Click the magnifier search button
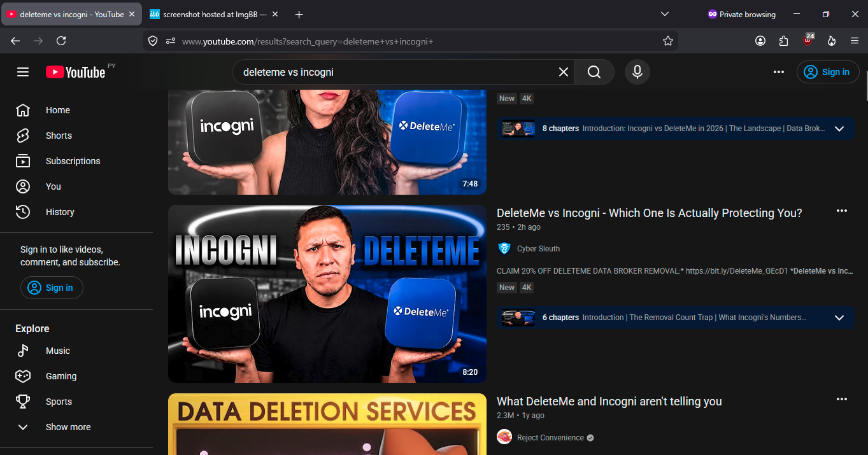Viewport: 868px width, 455px height. coord(594,72)
